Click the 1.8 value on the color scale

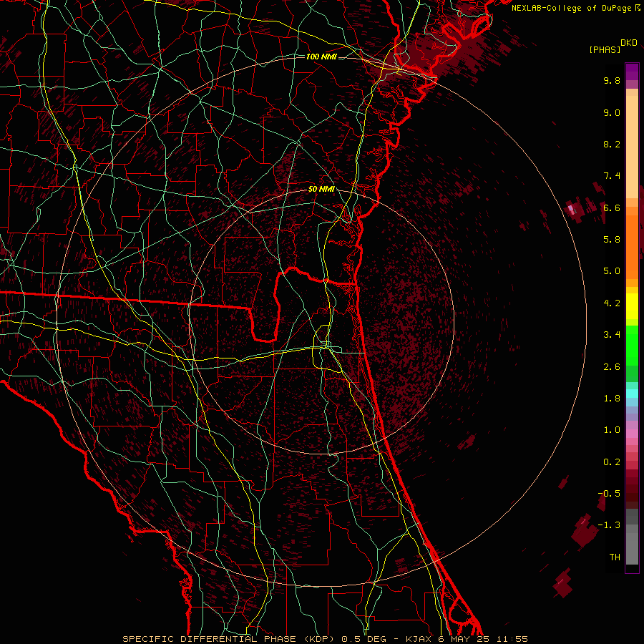coord(612,399)
